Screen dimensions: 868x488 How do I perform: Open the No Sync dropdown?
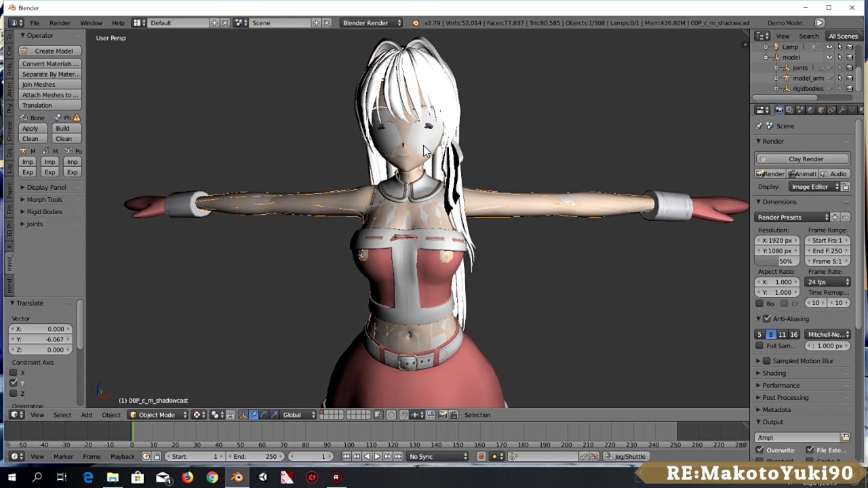pos(438,456)
